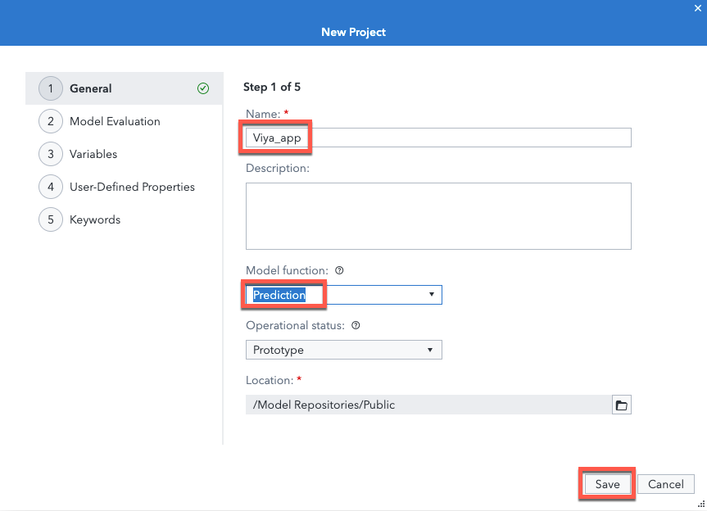The height and width of the screenshot is (511, 707).
Task: Click the step 2 number circle
Action: point(50,122)
